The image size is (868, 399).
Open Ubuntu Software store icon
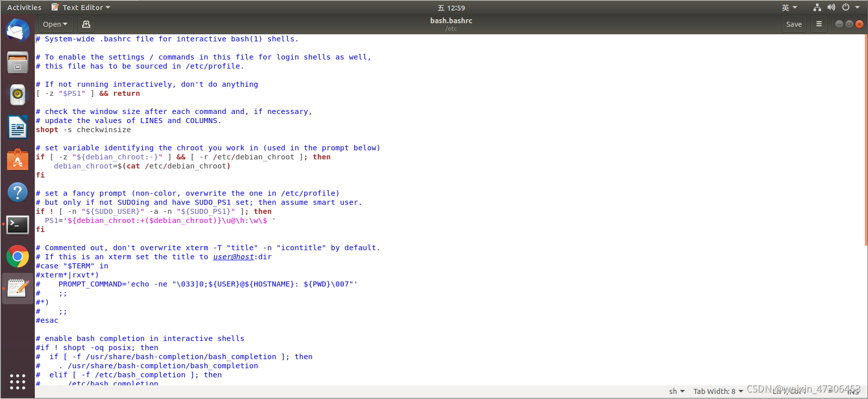(x=18, y=160)
